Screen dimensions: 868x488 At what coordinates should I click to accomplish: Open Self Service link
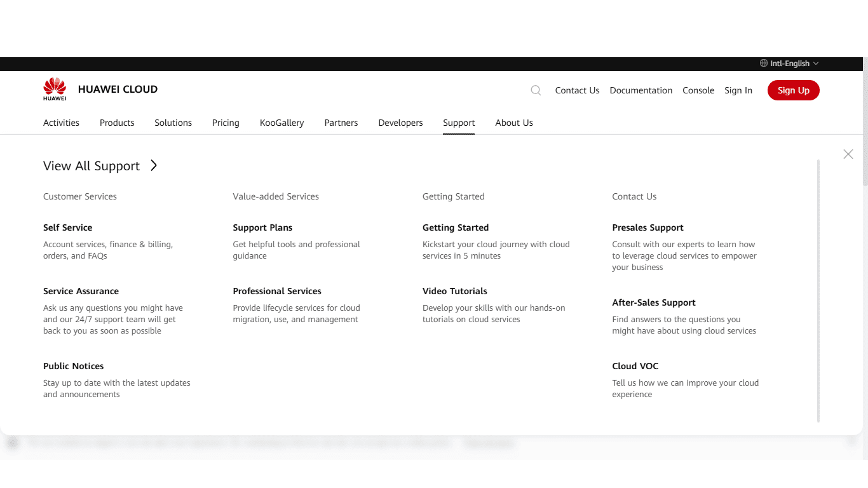(x=67, y=227)
